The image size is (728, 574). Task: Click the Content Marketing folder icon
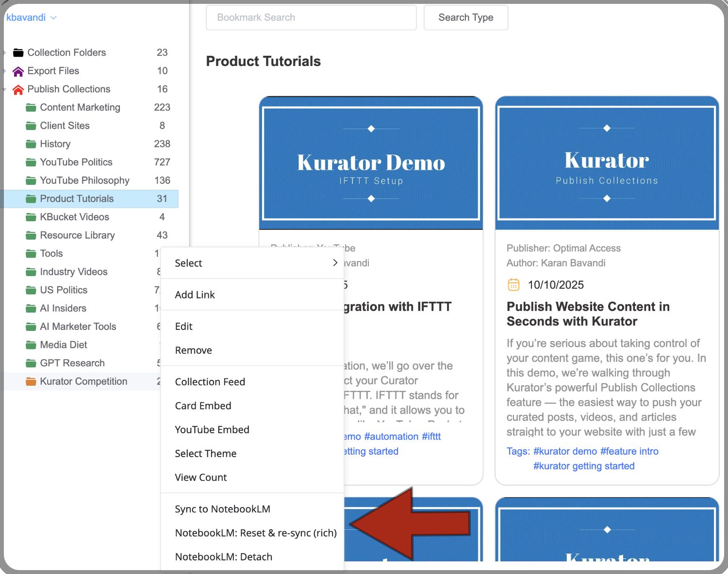click(31, 108)
